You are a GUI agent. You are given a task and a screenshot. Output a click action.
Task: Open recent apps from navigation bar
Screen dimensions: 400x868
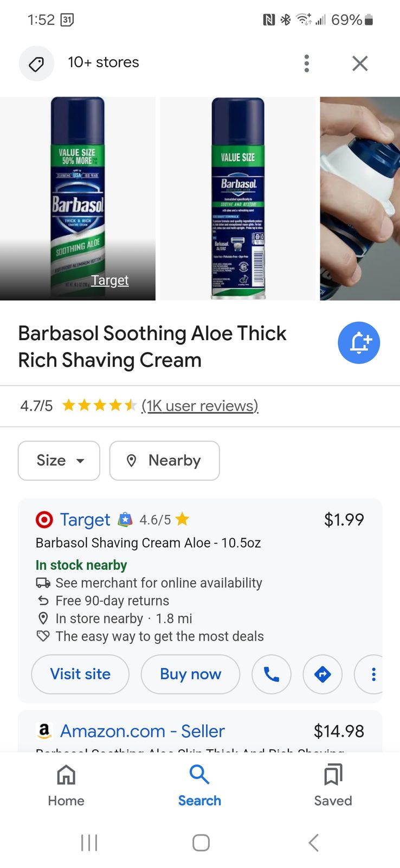click(89, 843)
